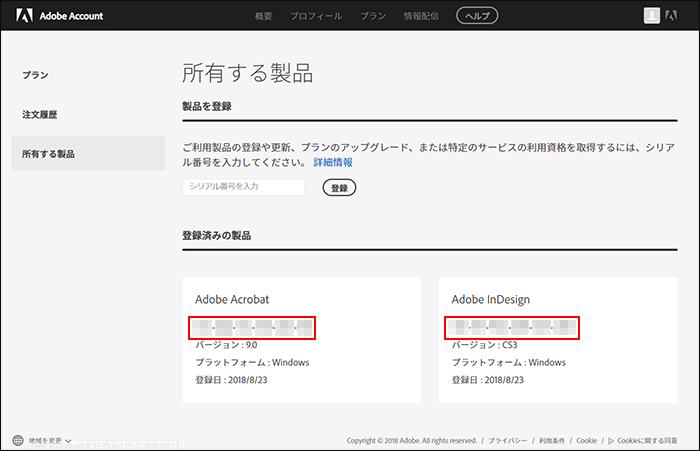This screenshot has width=700, height=451.
Task: Click the 製品を登録 section heading
Action: 207,106
